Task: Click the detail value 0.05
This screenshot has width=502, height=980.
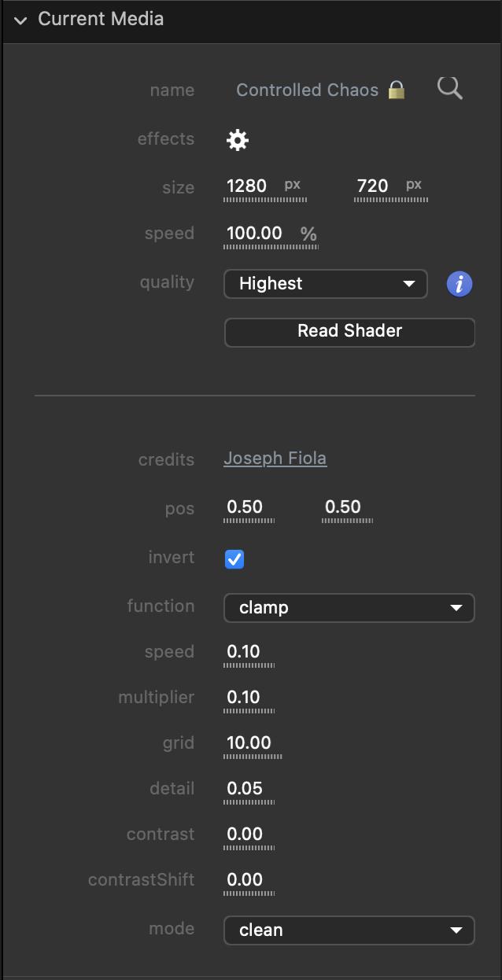Action: [245, 789]
